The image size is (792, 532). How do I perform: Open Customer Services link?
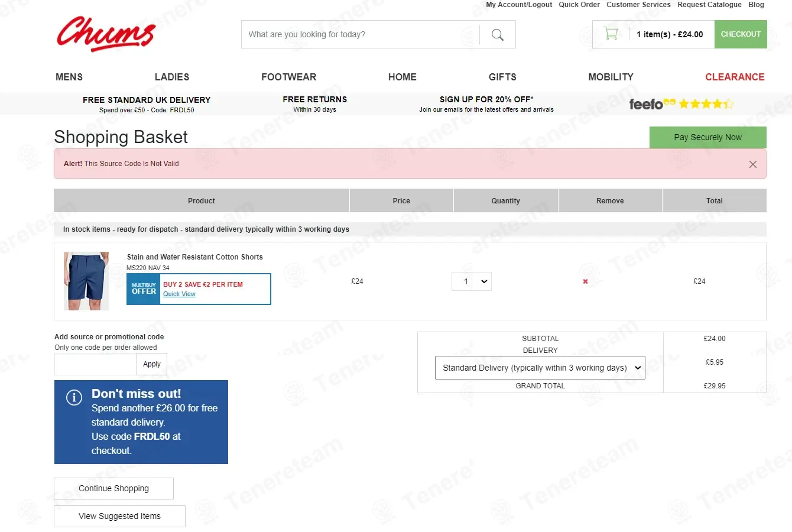coord(638,5)
